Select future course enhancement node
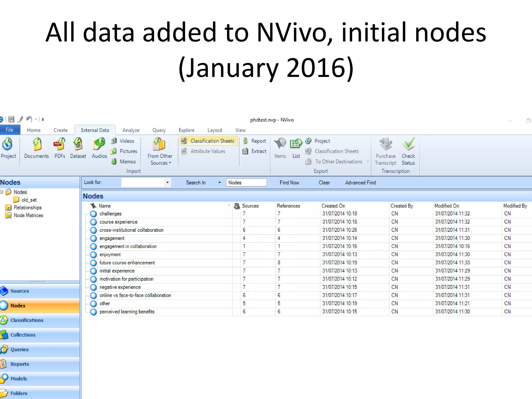 click(127, 263)
